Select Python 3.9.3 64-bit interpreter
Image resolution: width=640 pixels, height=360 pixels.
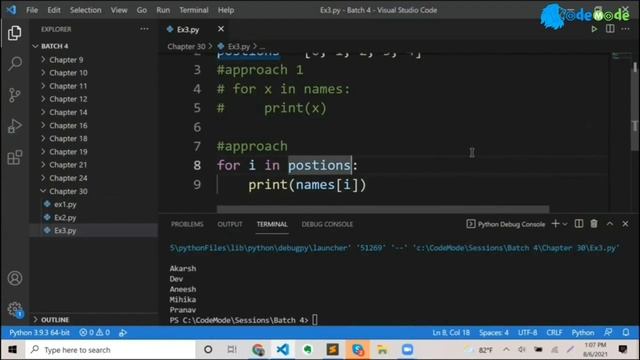pyautogui.click(x=39, y=333)
